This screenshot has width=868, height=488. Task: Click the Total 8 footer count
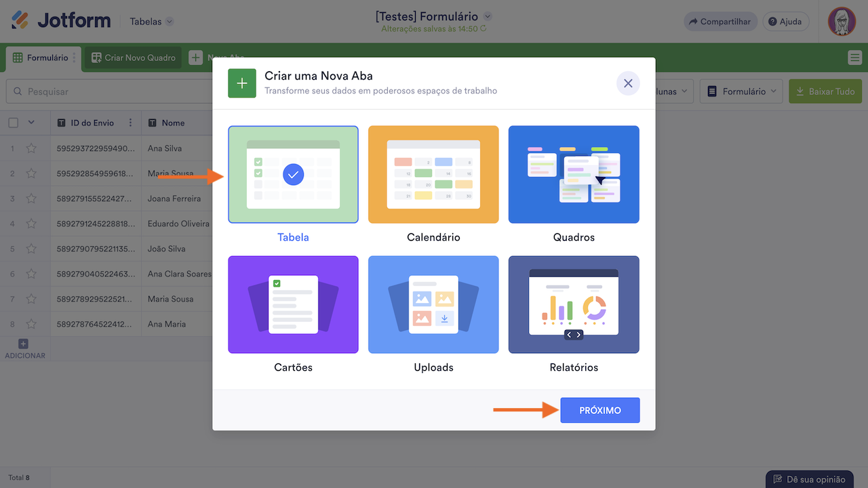point(19,478)
